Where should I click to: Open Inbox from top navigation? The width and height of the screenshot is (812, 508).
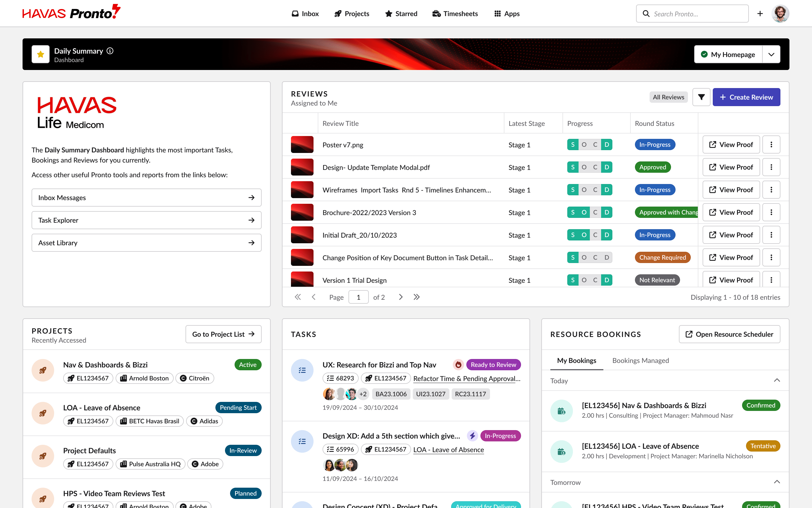click(x=305, y=14)
